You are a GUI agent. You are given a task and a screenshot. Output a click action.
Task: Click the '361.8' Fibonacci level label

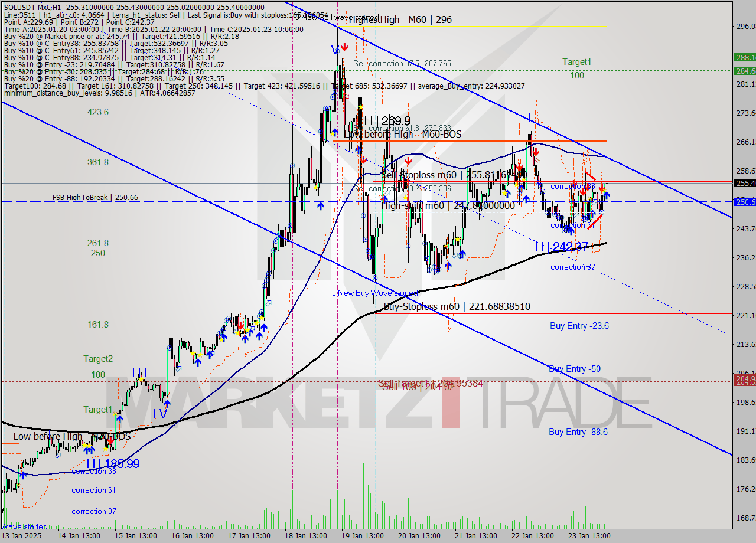pyautogui.click(x=97, y=162)
